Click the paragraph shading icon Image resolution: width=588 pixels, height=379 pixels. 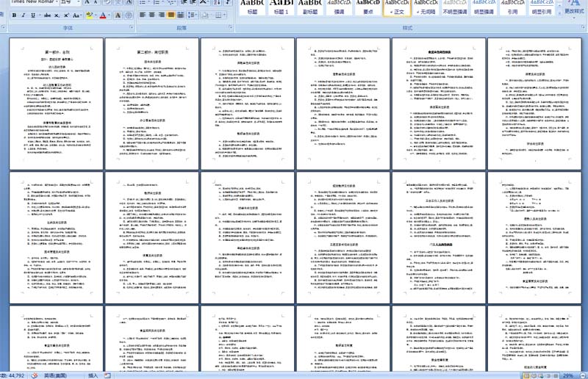(205, 15)
